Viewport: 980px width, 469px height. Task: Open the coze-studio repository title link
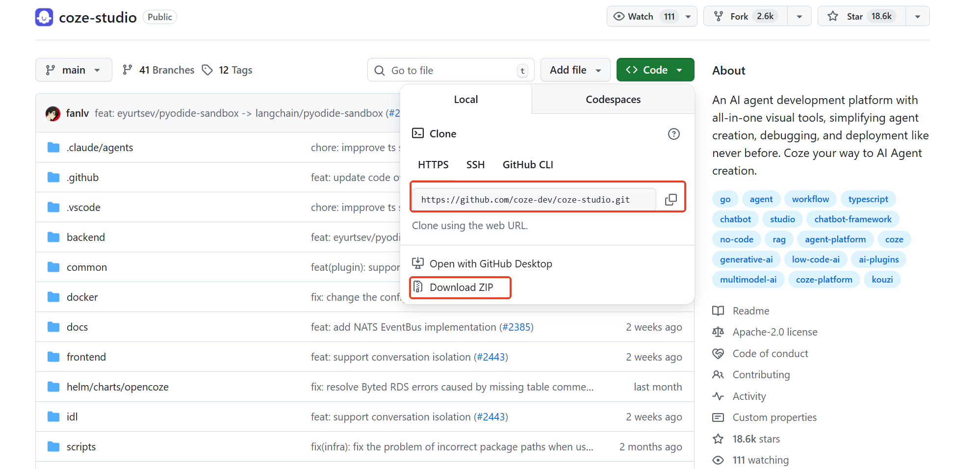(98, 18)
